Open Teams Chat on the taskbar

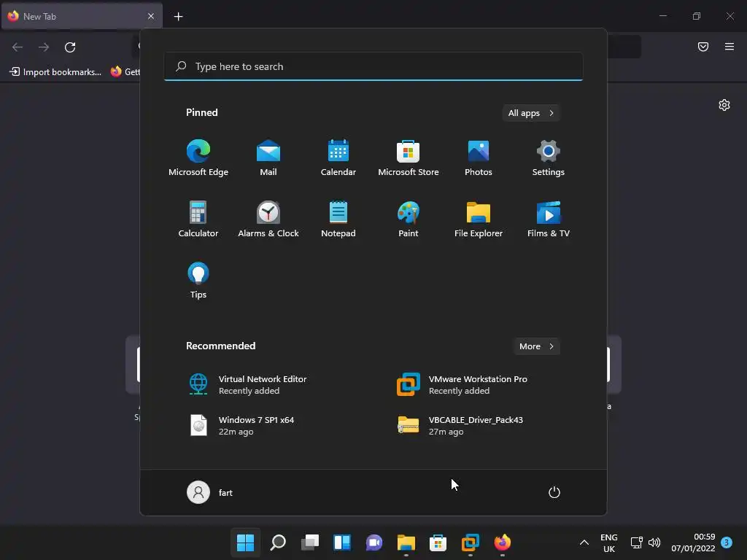pos(374,542)
